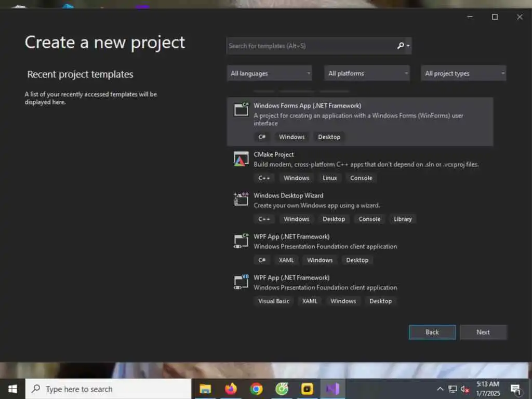Click the CMake Project description text
Viewport: 532px width, 399px height.
366,164
